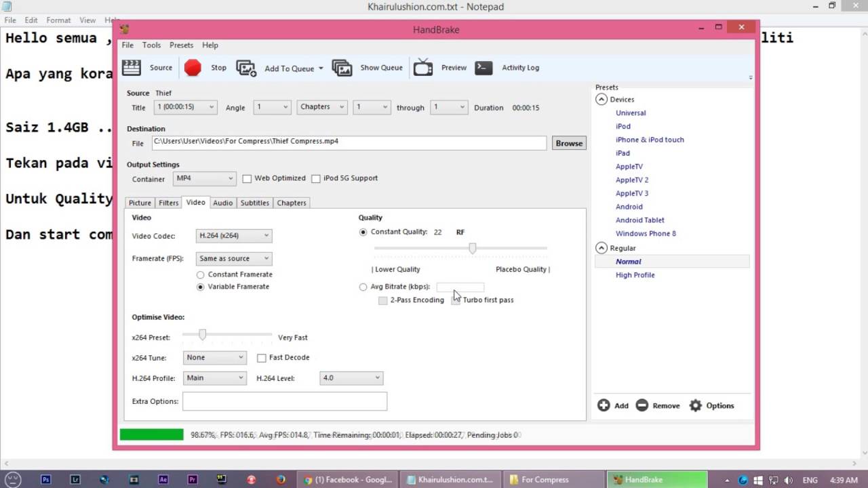Switch to the Chapters tab
The width and height of the screenshot is (868, 488).
292,203
